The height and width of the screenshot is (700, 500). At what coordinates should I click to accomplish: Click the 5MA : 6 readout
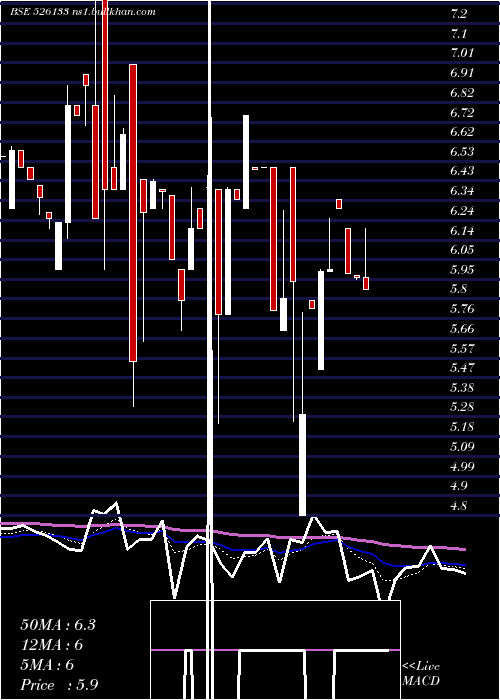click(x=47, y=665)
